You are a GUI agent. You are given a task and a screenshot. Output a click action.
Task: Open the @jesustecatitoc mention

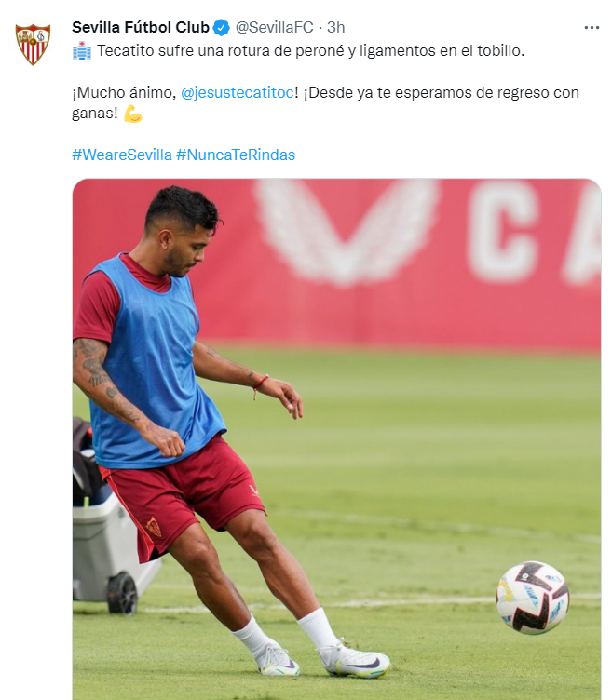click(238, 92)
